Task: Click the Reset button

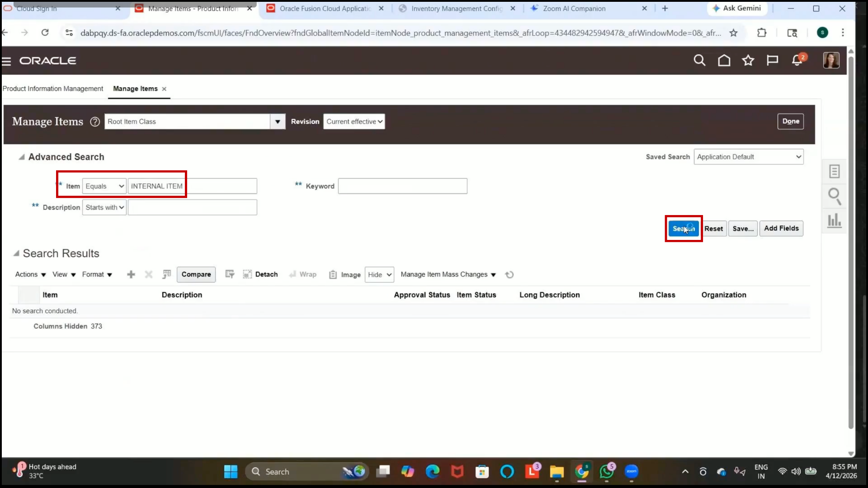Action: click(713, 229)
